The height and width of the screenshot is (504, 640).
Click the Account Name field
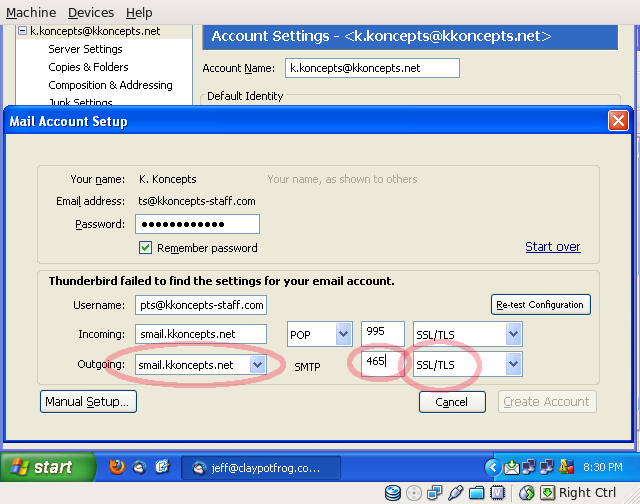(372, 68)
